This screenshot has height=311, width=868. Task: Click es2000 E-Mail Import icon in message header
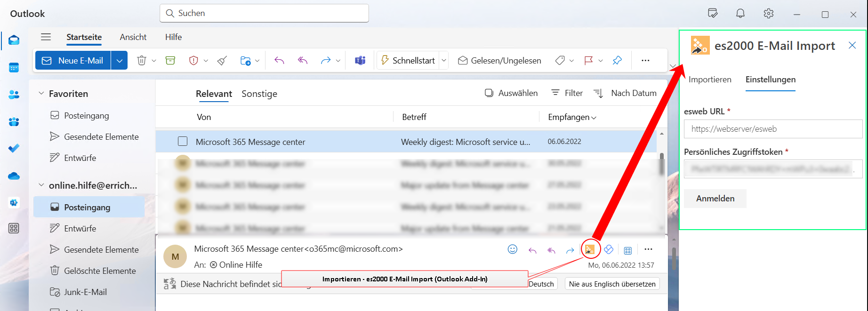pyautogui.click(x=590, y=249)
